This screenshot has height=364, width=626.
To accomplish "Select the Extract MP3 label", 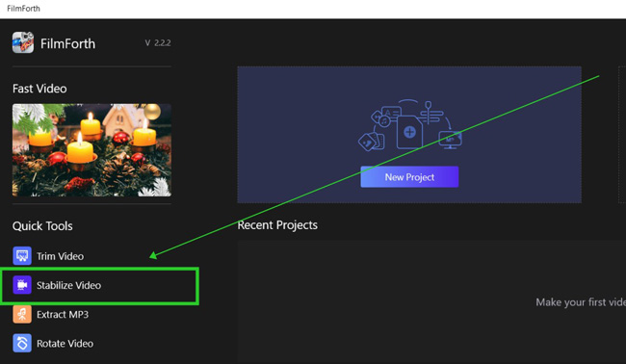I will pyautogui.click(x=63, y=315).
